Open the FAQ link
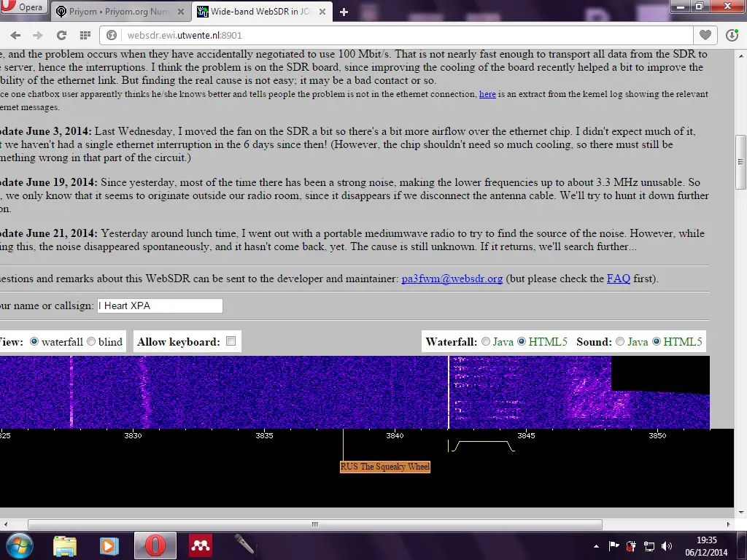Viewport: 747px width, 560px height. (619, 279)
